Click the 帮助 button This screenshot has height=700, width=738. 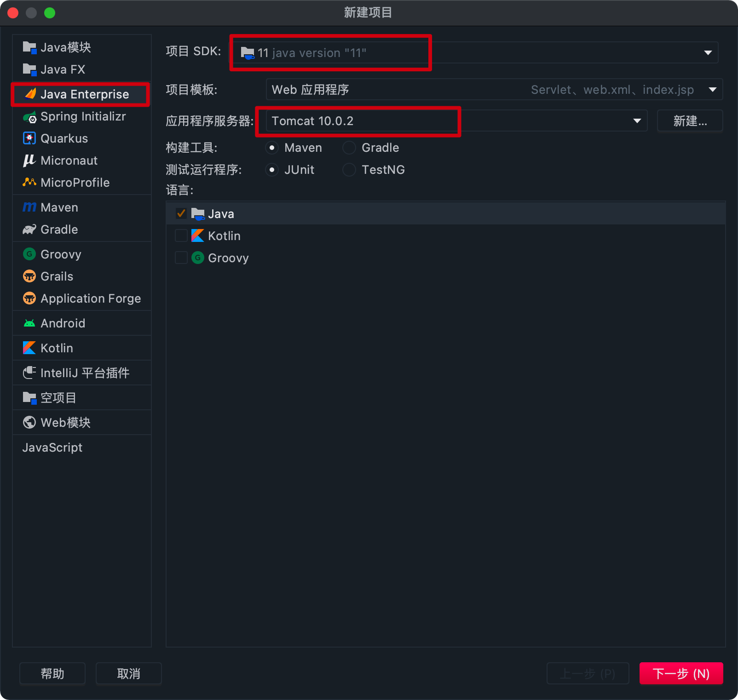(52, 674)
